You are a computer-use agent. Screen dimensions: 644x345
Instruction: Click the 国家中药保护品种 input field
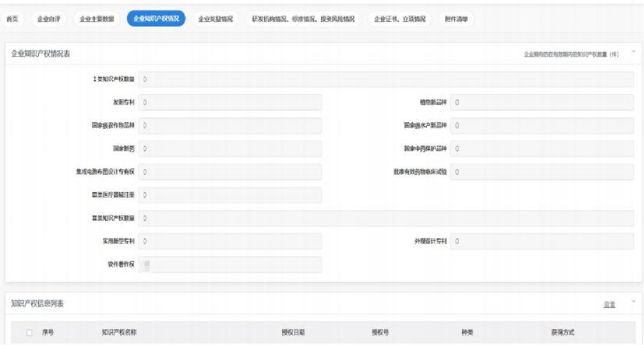pyautogui.click(x=542, y=149)
